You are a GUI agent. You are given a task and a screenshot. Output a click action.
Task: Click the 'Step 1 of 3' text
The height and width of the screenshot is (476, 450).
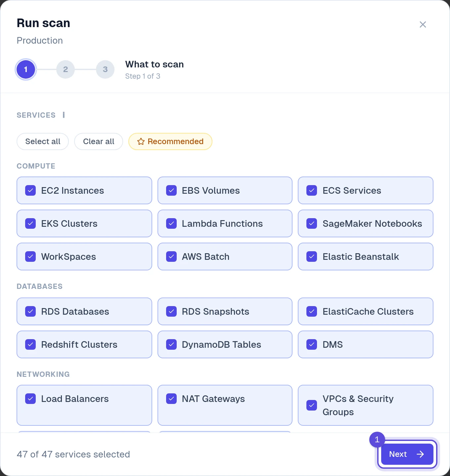(143, 76)
